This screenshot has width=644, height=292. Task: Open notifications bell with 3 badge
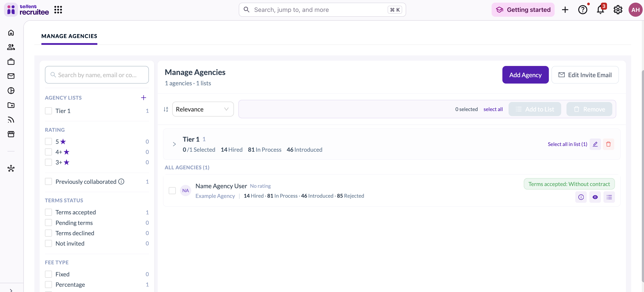click(x=600, y=10)
